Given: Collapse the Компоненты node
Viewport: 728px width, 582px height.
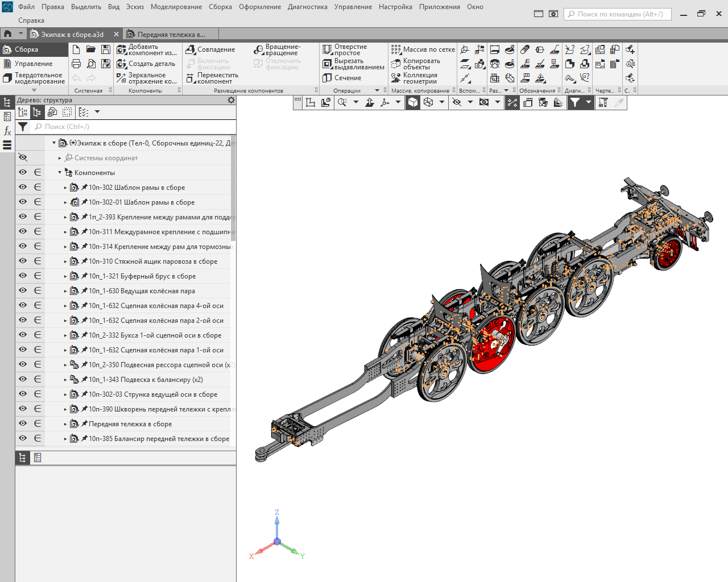Looking at the screenshot, I should tap(60, 172).
